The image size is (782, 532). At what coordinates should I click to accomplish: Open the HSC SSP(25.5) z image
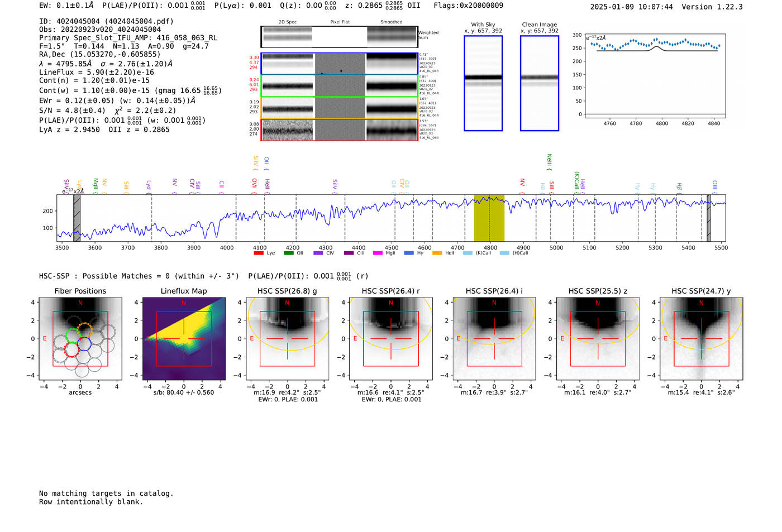coord(598,339)
